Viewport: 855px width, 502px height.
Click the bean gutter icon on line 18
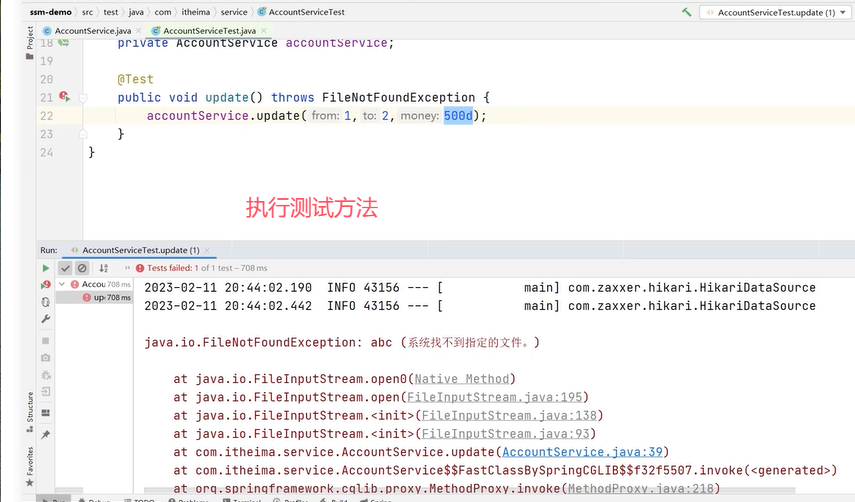pos(64,43)
